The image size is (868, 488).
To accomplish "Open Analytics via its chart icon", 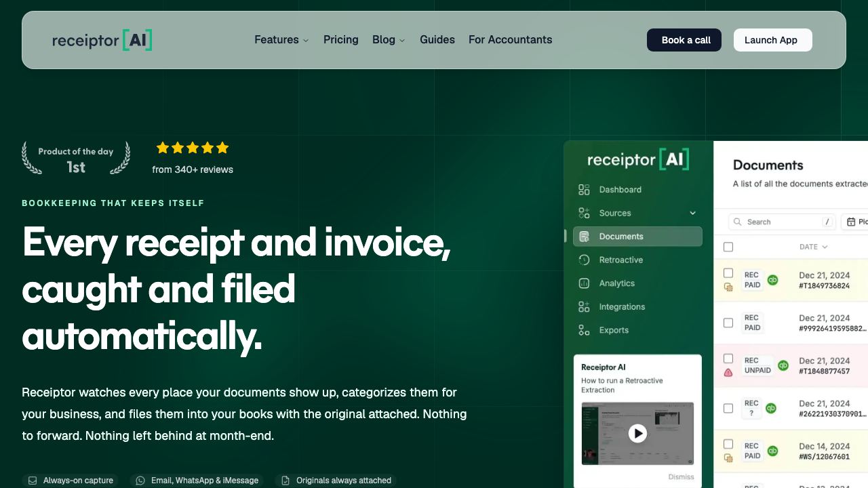I will point(584,283).
